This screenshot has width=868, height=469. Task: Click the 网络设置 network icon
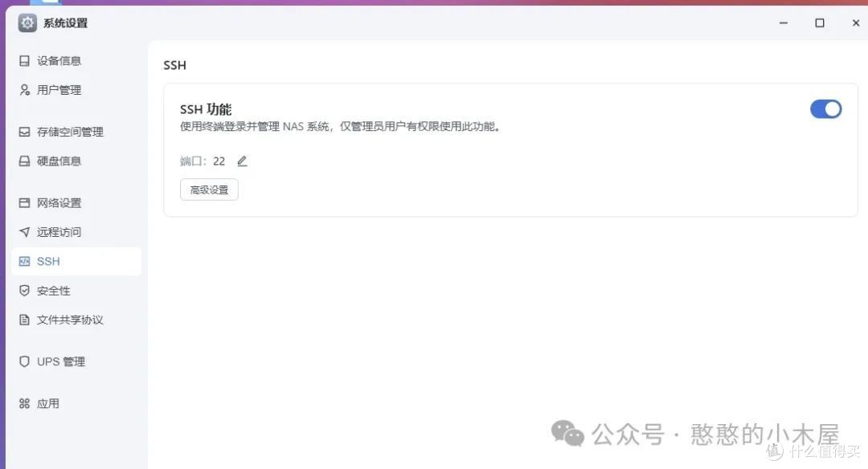24,203
